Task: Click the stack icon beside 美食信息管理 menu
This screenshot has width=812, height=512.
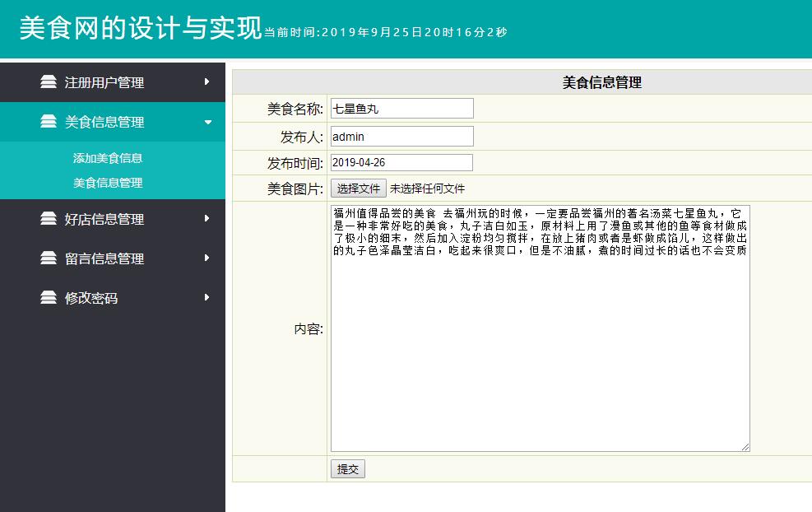Action: 49,121
